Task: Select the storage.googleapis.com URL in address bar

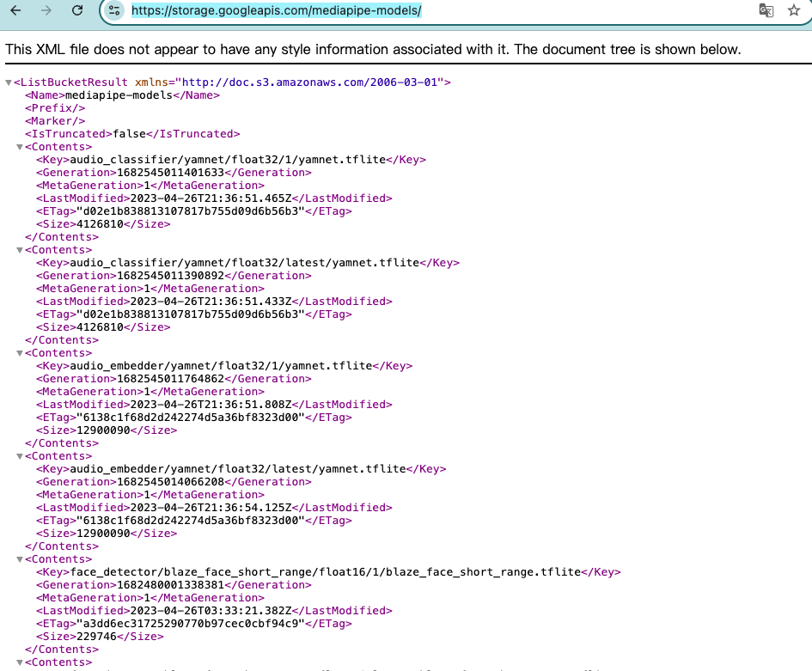Action: tap(277, 10)
